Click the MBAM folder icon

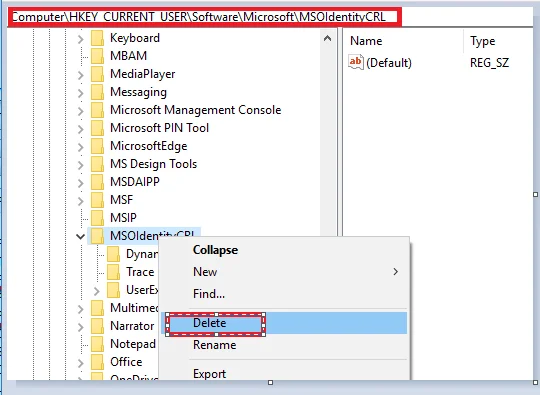point(97,56)
